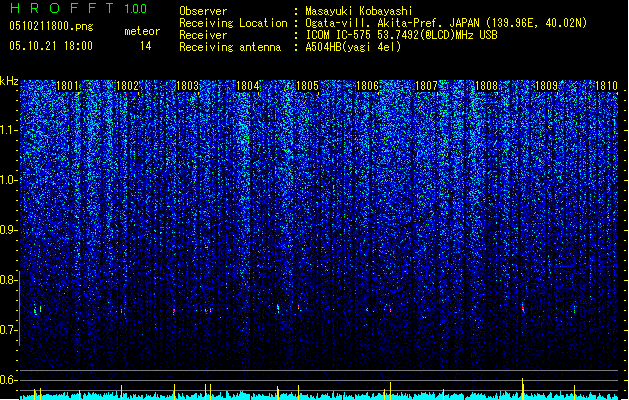Click the 0.7 kHz axis label

click(x=8, y=330)
